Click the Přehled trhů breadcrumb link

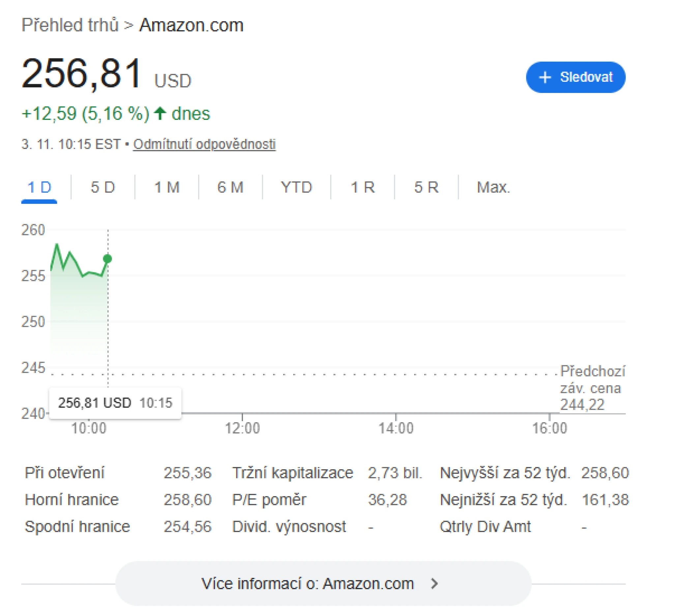pos(70,25)
